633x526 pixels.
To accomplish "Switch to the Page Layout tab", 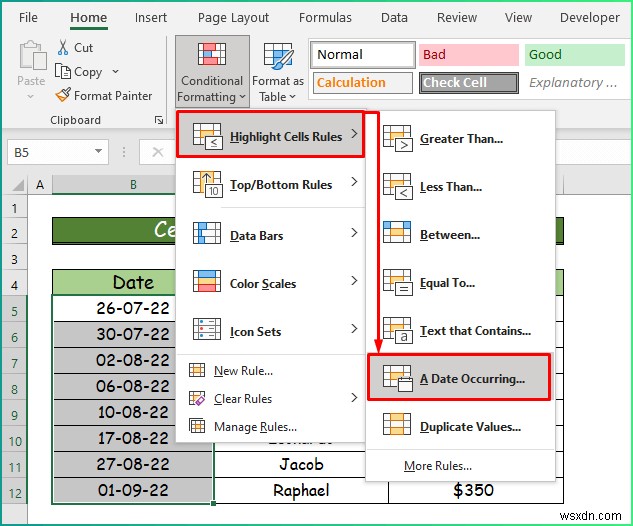I will 233,18.
